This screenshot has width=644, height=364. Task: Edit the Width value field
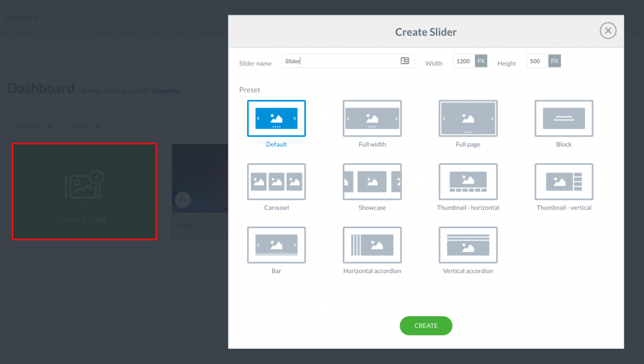point(464,61)
